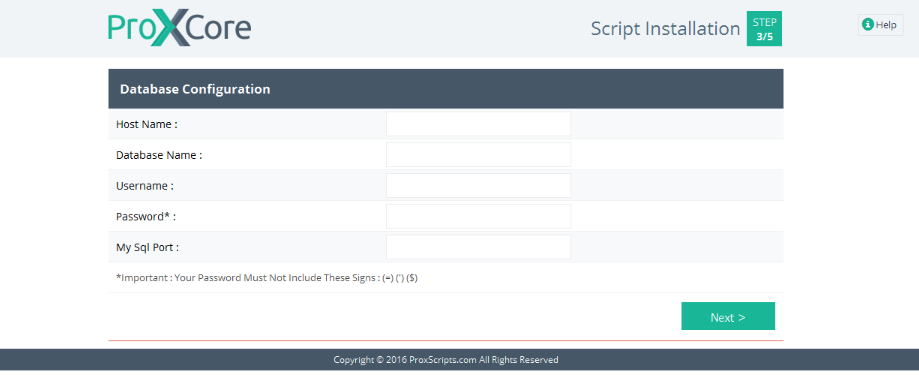Click the Copyright 2016 ProxScripts.com footer text
Screen dimensions: 919x392
[x=446, y=360]
